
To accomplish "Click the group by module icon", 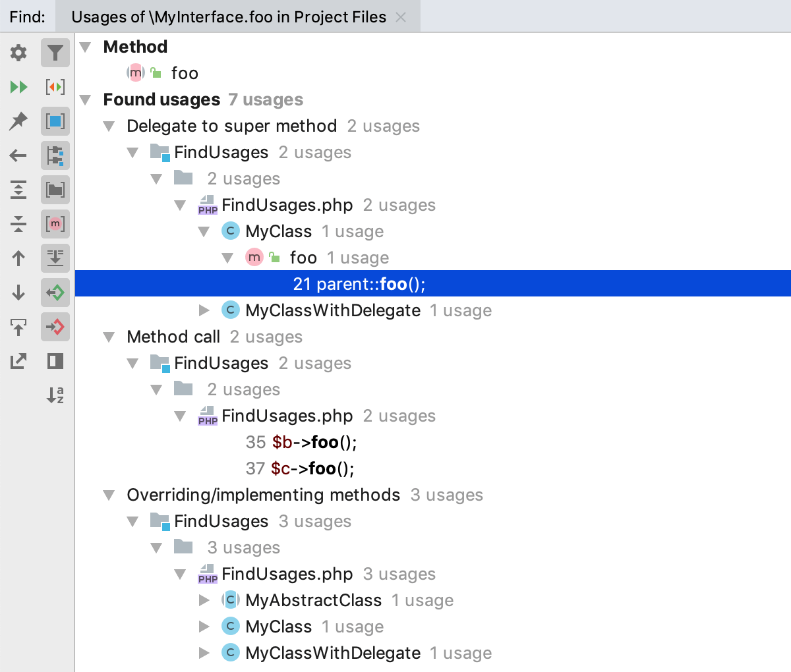I will 55,155.
